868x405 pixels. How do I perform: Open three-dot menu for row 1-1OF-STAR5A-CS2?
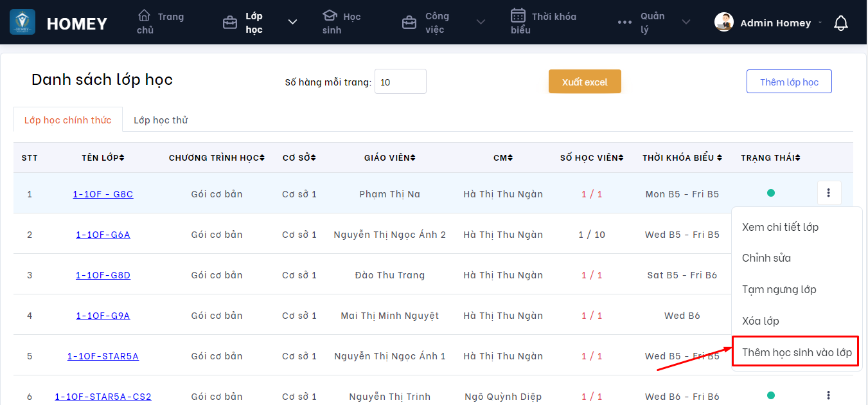[829, 395]
